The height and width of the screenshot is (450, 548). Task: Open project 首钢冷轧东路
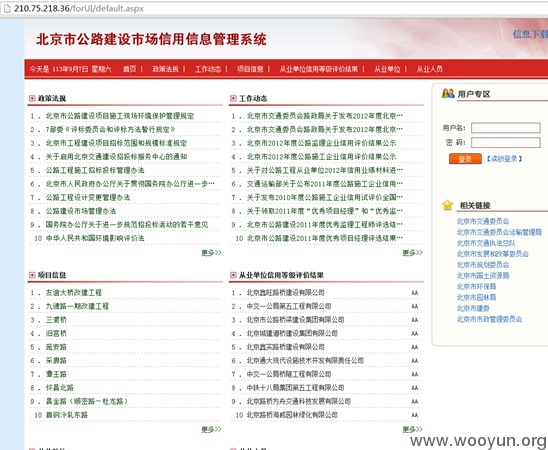pyautogui.click(x=67, y=415)
